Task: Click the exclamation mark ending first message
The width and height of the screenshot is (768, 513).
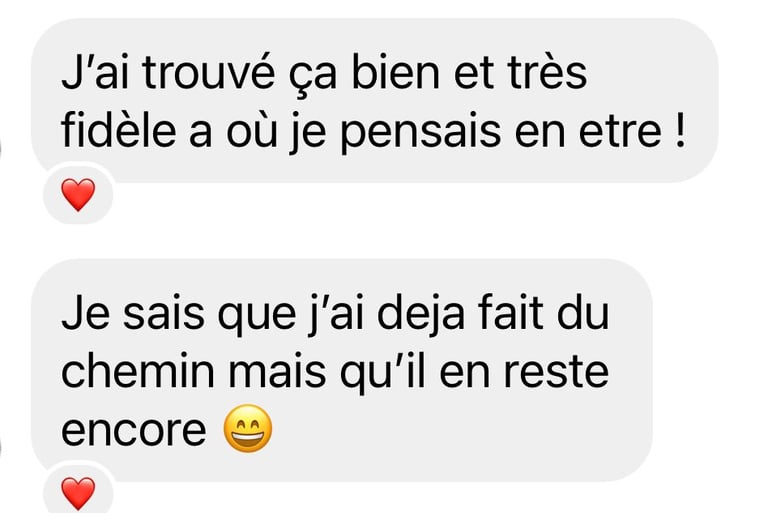Action: point(679,129)
